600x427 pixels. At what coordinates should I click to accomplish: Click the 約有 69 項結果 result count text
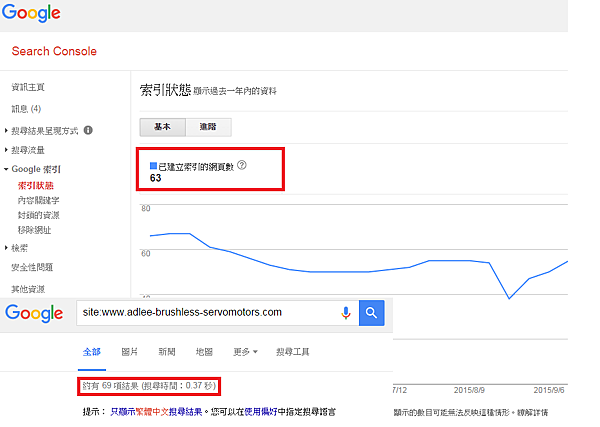(149, 386)
